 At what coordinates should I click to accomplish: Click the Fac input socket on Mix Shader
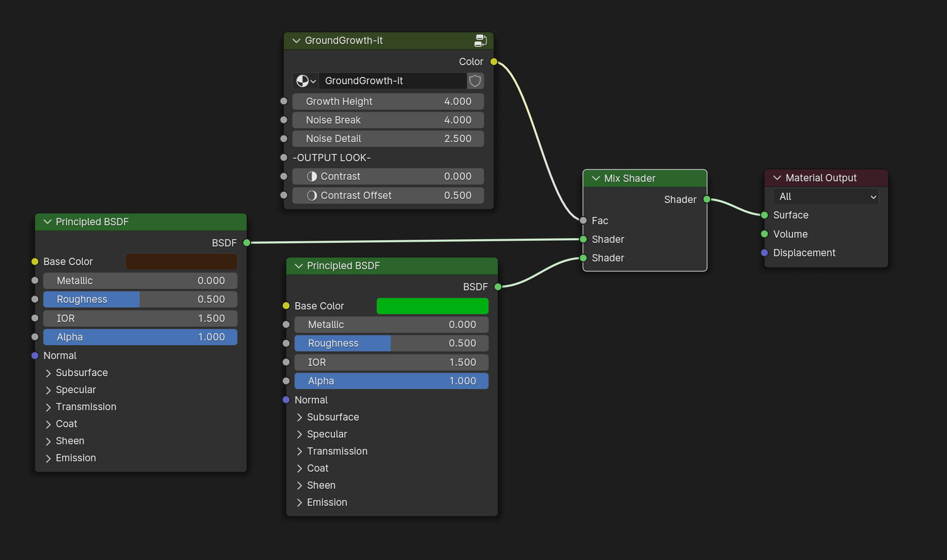click(x=583, y=221)
